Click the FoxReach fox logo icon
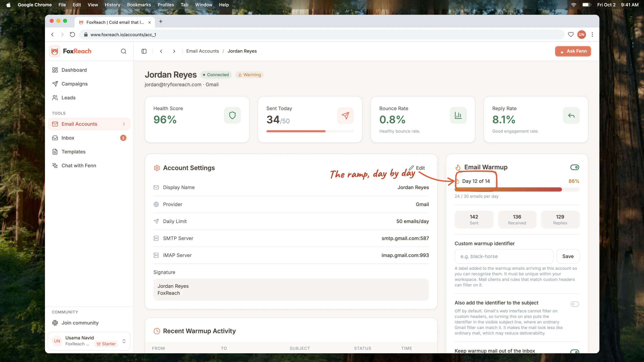 click(55, 51)
